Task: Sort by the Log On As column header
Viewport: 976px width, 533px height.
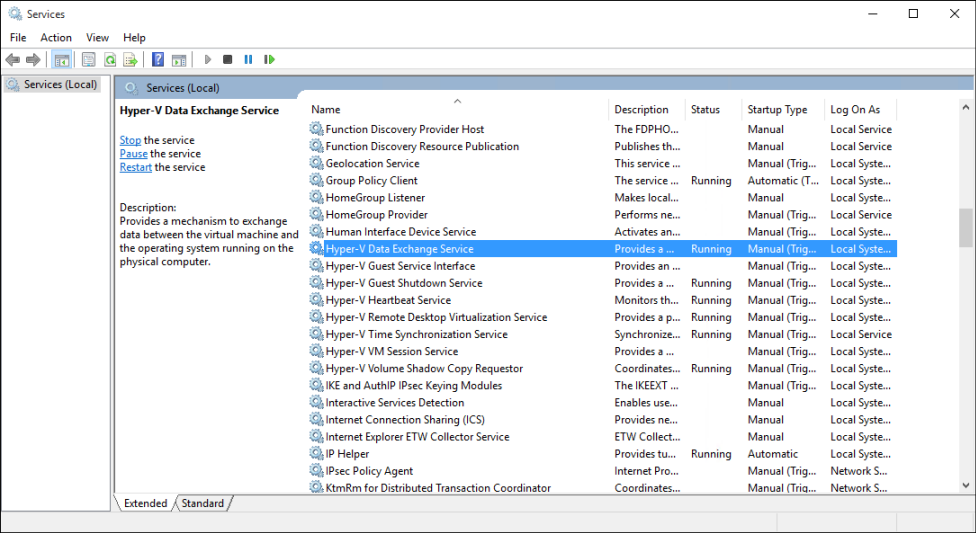Action: click(861, 110)
